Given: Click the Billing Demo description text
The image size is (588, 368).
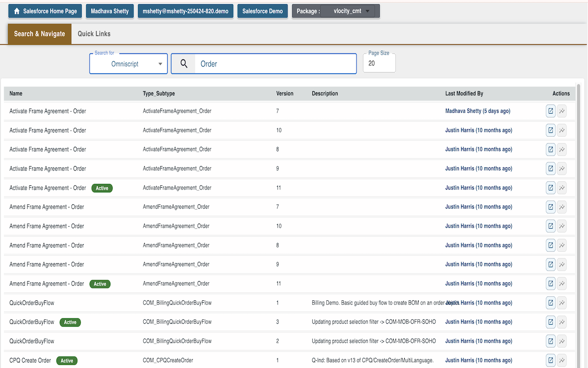Looking at the screenshot, I should [385, 303].
